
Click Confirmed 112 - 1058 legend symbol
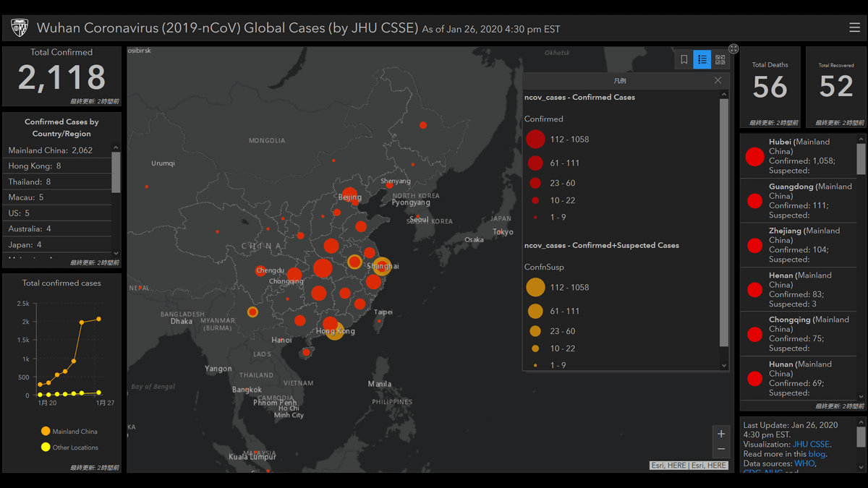(535, 139)
